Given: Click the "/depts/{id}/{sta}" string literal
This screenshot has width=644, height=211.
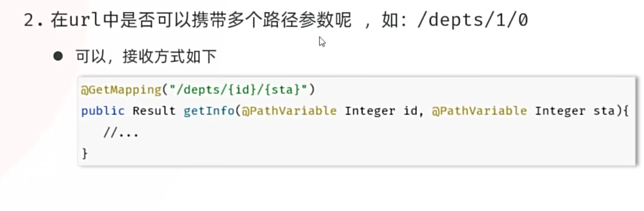Looking at the screenshot, I should pyautogui.click(x=235, y=90).
